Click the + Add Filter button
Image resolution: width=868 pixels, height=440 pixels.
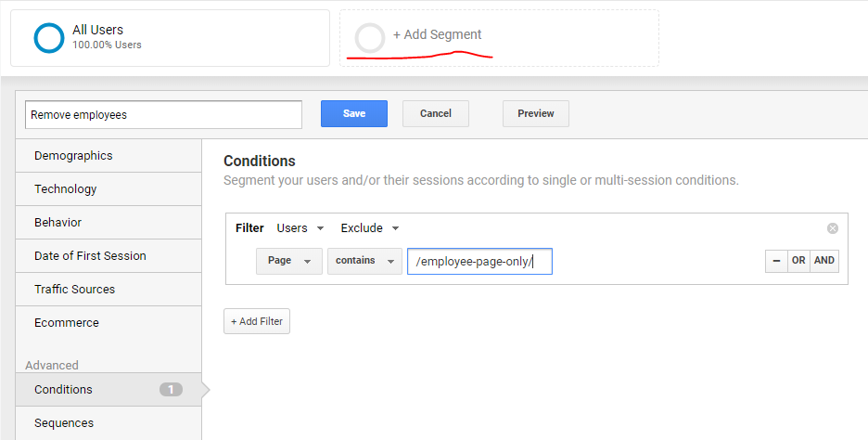tap(257, 321)
